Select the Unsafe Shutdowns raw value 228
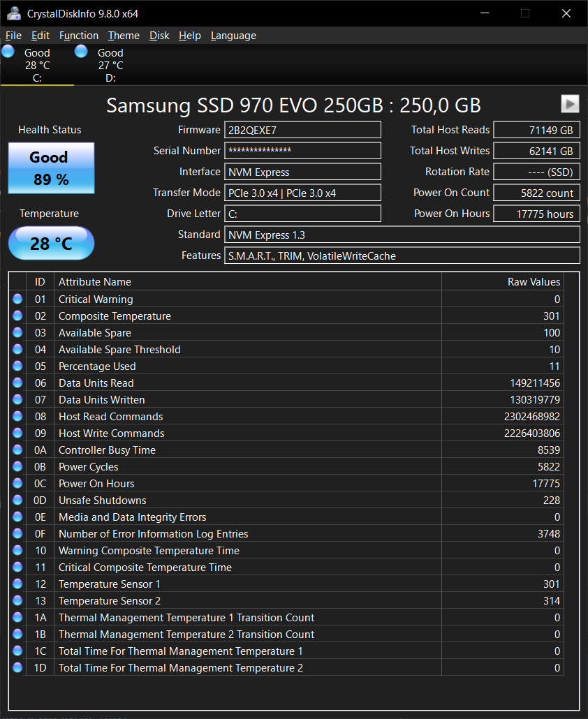The width and height of the screenshot is (588, 719). 551,500
